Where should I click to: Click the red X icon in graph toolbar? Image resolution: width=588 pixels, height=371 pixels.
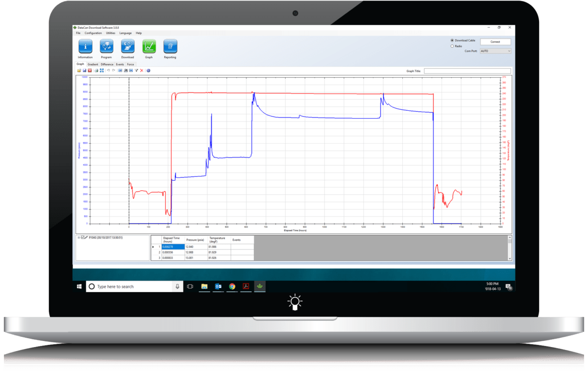point(141,71)
